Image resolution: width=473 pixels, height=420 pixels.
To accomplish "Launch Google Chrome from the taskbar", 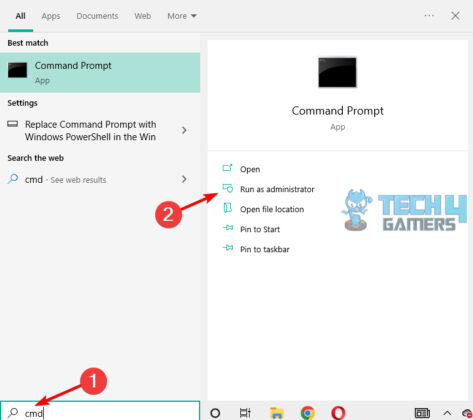I will [x=307, y=413].
